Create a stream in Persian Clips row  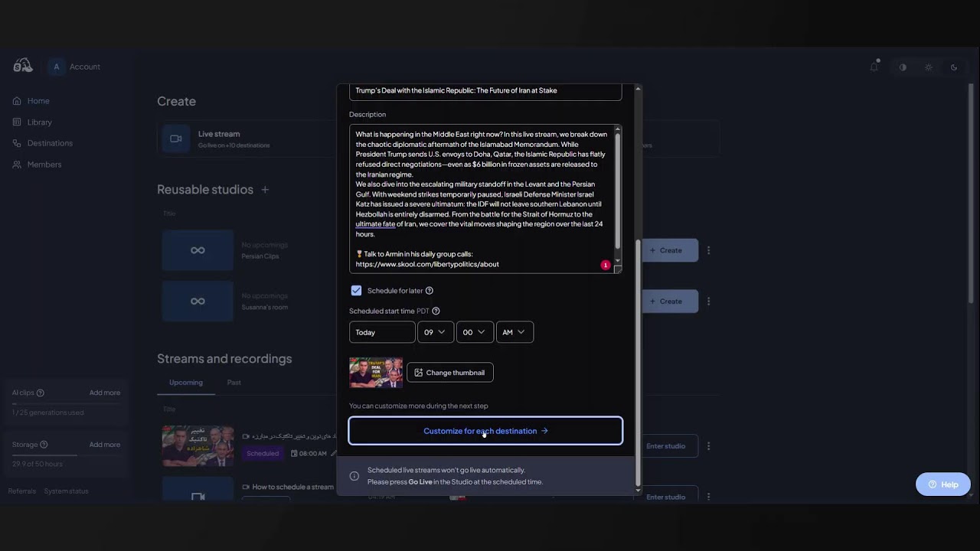pos(669,250)
